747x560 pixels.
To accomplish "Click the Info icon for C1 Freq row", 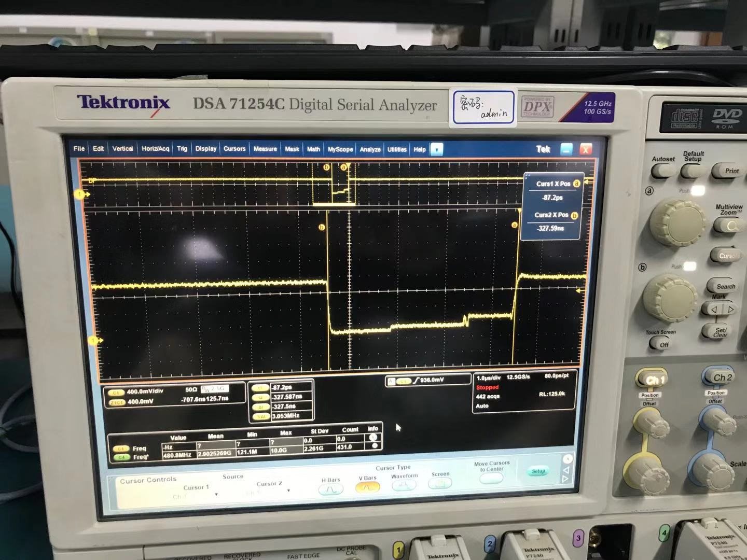I will point(373,437).
